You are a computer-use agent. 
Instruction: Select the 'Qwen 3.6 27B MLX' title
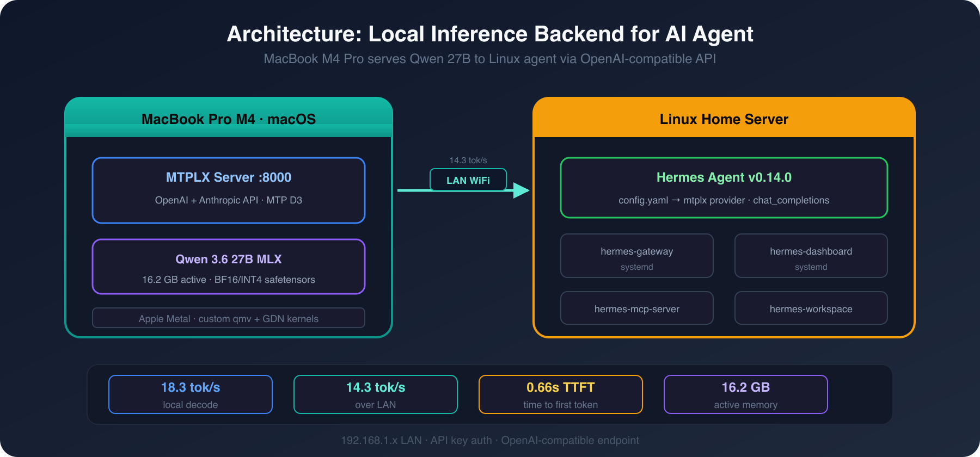[x=229, y=259]
